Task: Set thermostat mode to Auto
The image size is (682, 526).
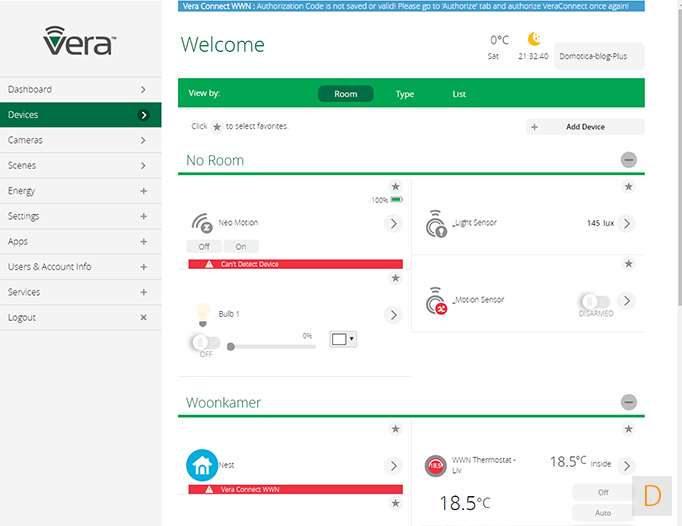Action: (x=603, y=512)
